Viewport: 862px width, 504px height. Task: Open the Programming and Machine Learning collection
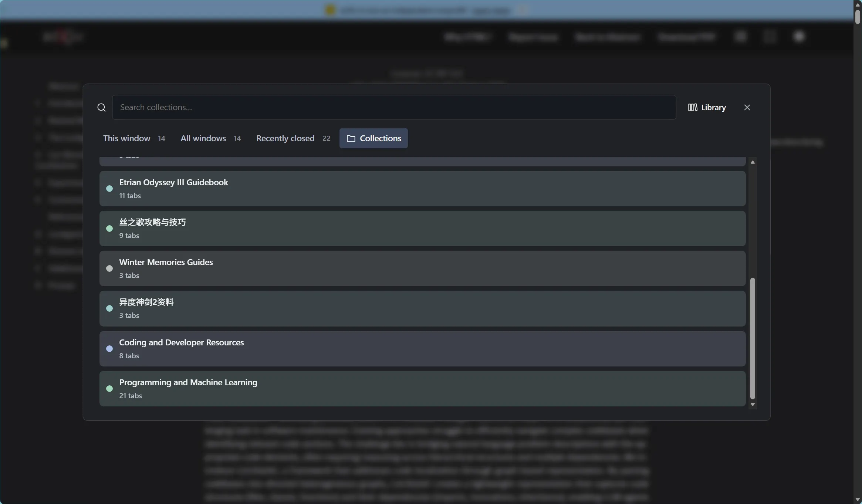(422, 389)
